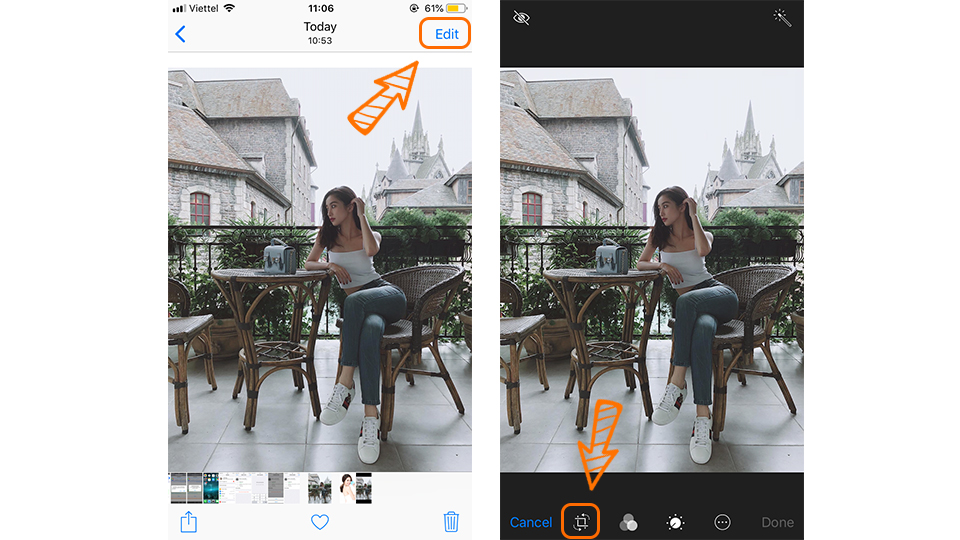The width and height of the screenshot is (960, 540).
Task: Apply auto-enhance magic wand
Action: [782, 18]
